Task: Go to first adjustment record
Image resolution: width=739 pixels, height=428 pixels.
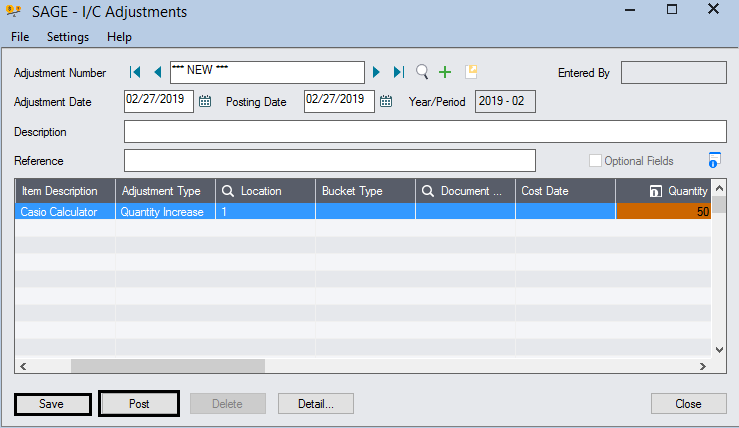Action: 135,72
